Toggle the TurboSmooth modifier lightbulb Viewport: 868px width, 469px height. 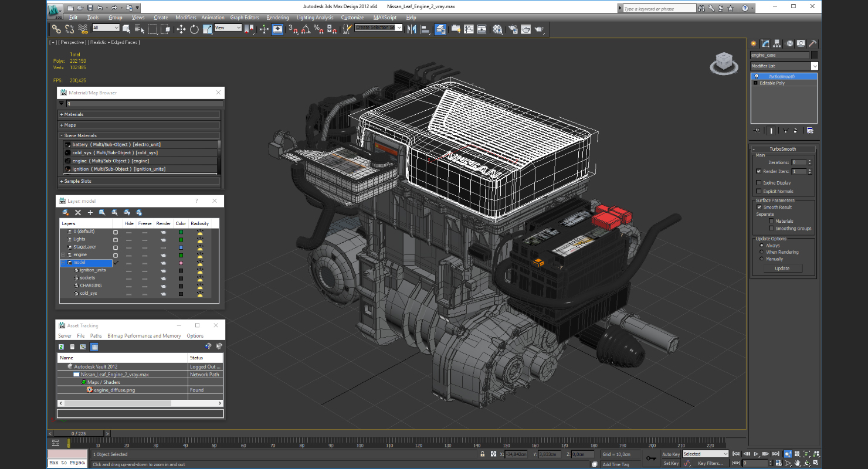(x=756, y=76)
